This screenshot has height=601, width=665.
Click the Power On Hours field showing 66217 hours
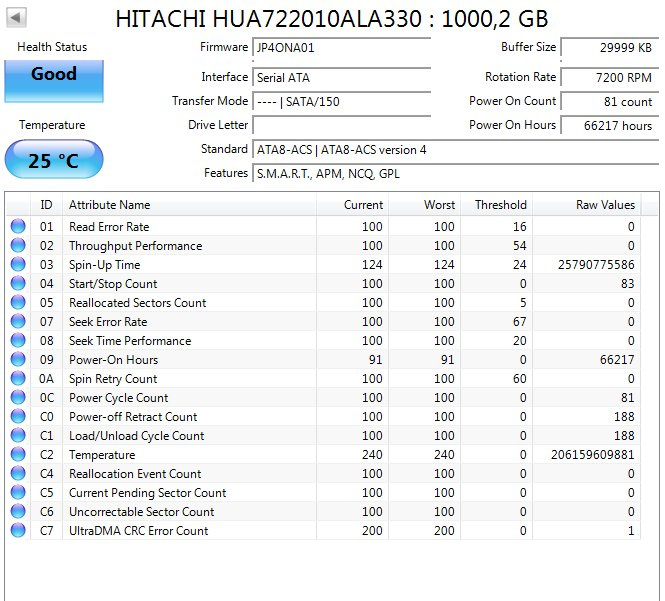(x=610, y=125)
